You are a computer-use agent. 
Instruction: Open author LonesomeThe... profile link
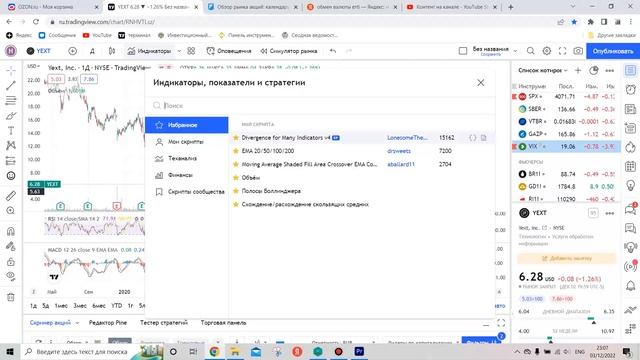click(x=407, y=138)
